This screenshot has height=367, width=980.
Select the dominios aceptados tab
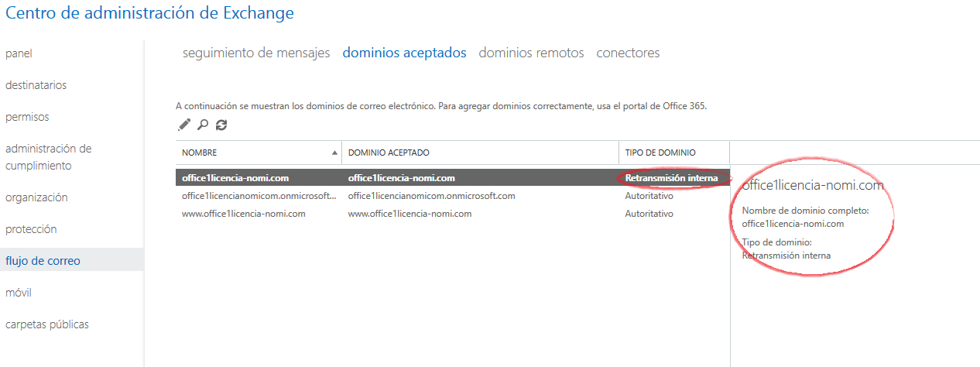pos(404,53)
